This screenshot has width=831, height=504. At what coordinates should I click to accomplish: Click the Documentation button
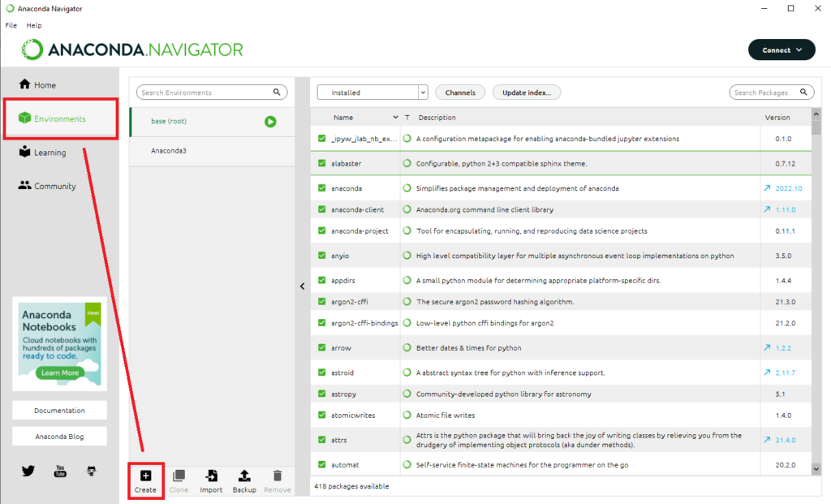tap(59, 410)
